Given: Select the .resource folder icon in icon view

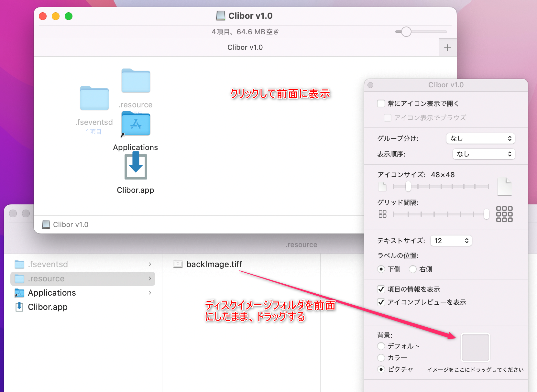Looking at the screenshot, I should point(136,81).
